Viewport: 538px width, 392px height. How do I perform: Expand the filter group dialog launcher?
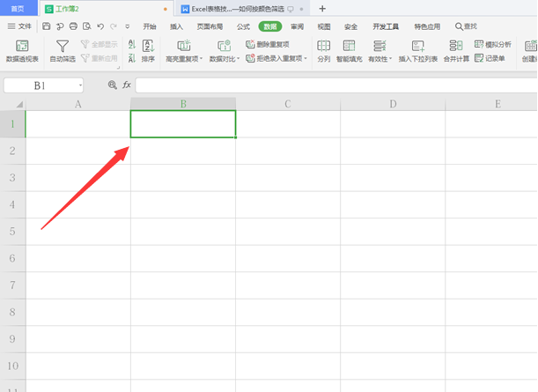tap(118, 68)
